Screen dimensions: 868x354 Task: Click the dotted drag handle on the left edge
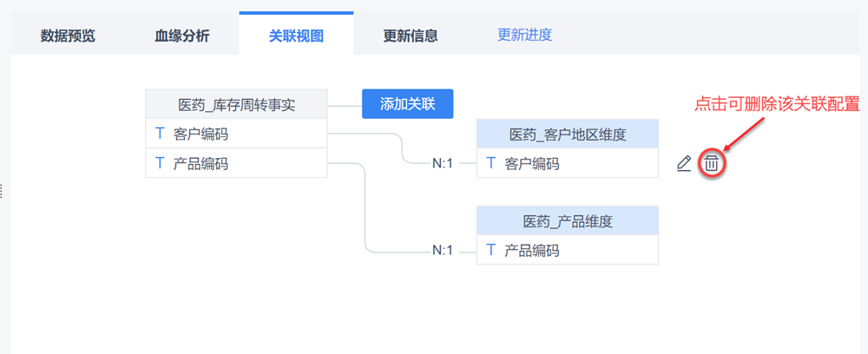pyautogui.click(x=2, y=191)
